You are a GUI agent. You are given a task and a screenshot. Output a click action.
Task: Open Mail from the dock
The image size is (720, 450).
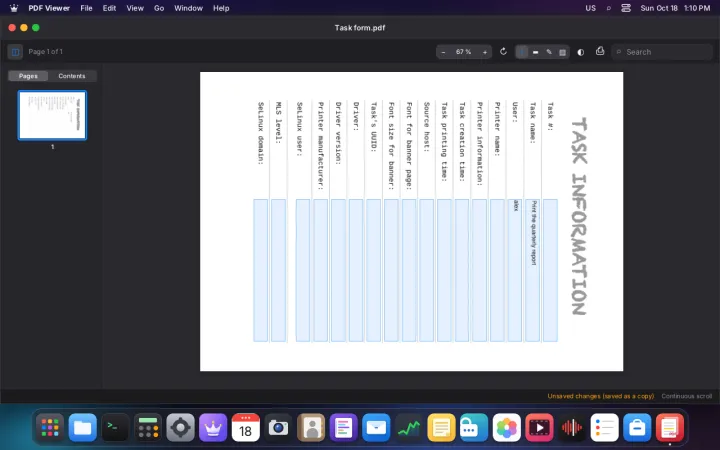376,428
